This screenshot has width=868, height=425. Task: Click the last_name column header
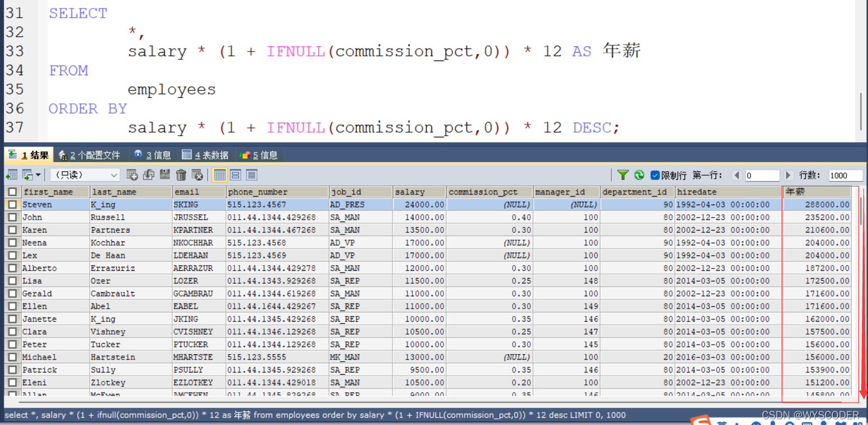click(x=131, y=192)
